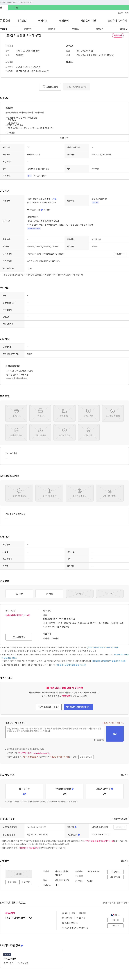Image resolution: width=129 pixels, height=980 pixels.
Task: Click the 보육시설 welfare icon
Action: tap(64, 432)
